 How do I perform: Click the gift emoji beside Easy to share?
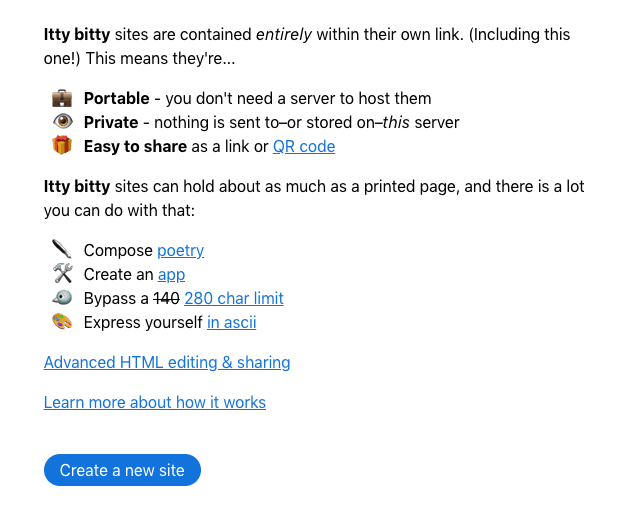click(62, 145)
